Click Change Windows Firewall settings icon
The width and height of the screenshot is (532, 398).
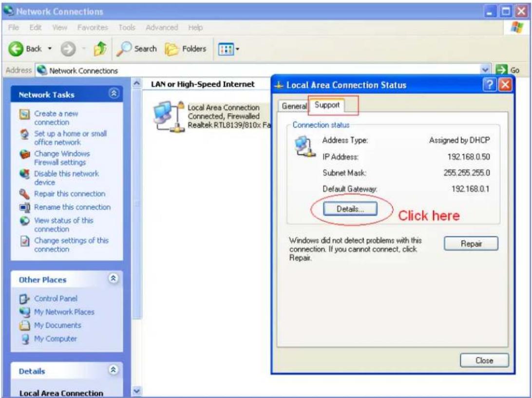pyautogui.click(x=24, y=154)
